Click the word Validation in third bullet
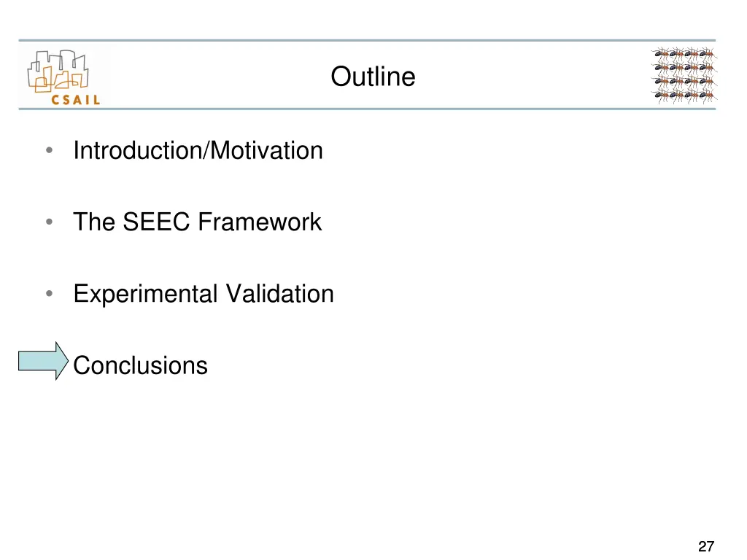Image resolution: width=747 pixels, height=560 pixels. [x=279, y=294]
